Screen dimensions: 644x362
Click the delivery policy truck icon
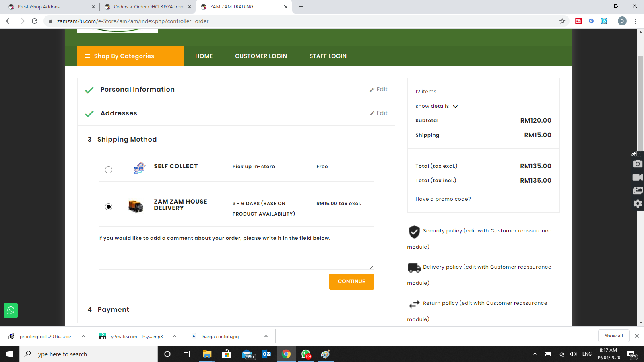tap(414, 267)
